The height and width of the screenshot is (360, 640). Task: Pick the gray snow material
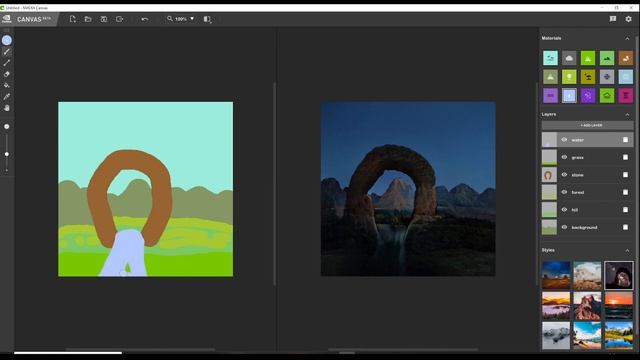607,77
